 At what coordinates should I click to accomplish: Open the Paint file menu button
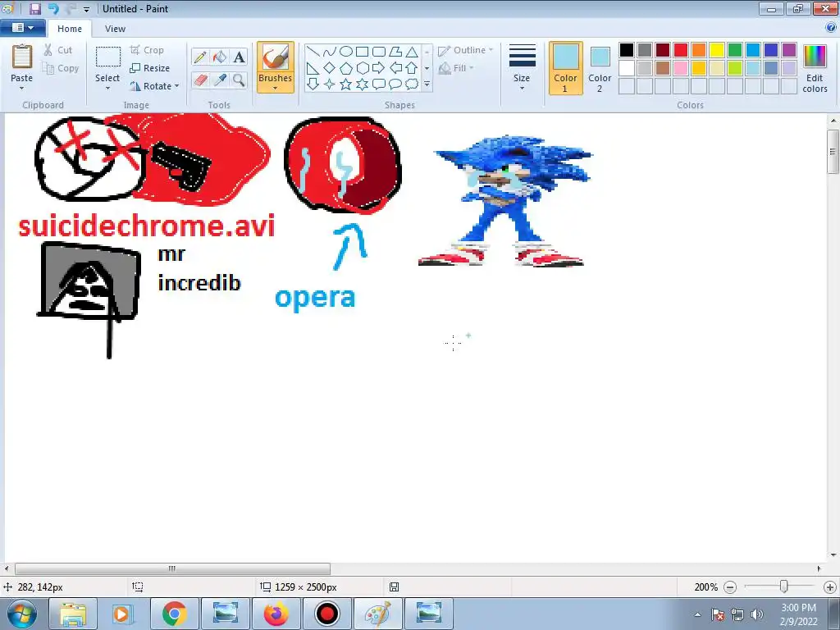(22, 28)
